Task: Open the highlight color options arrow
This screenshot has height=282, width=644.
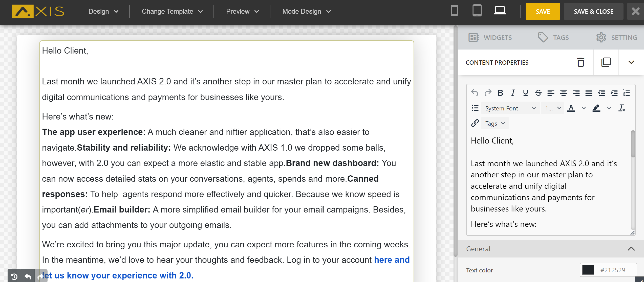Action: (609, 108)
